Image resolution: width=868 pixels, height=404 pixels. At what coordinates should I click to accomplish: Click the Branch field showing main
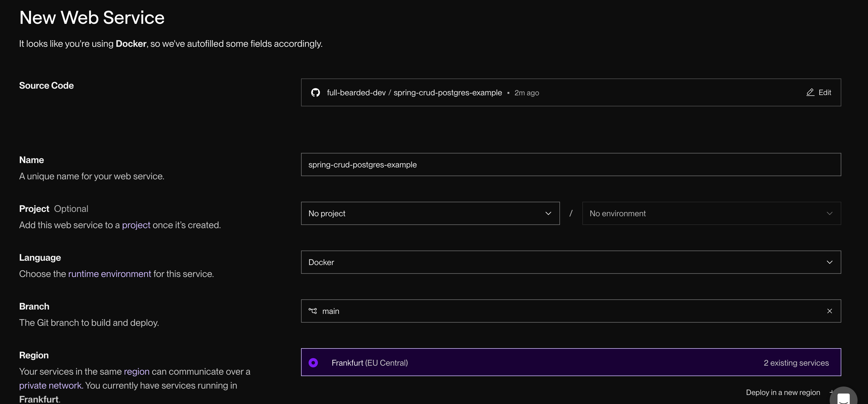[x=571, y=311]
